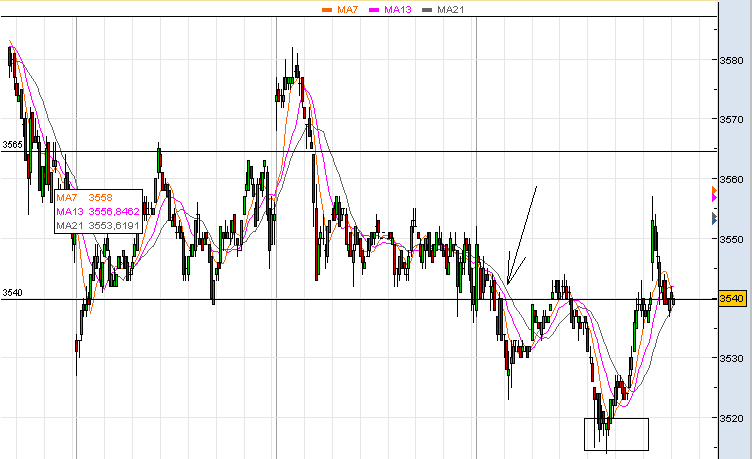Click the magenta MA13 marker on price axis
Screen dimensions: 752x459
(x=715, y=198)
